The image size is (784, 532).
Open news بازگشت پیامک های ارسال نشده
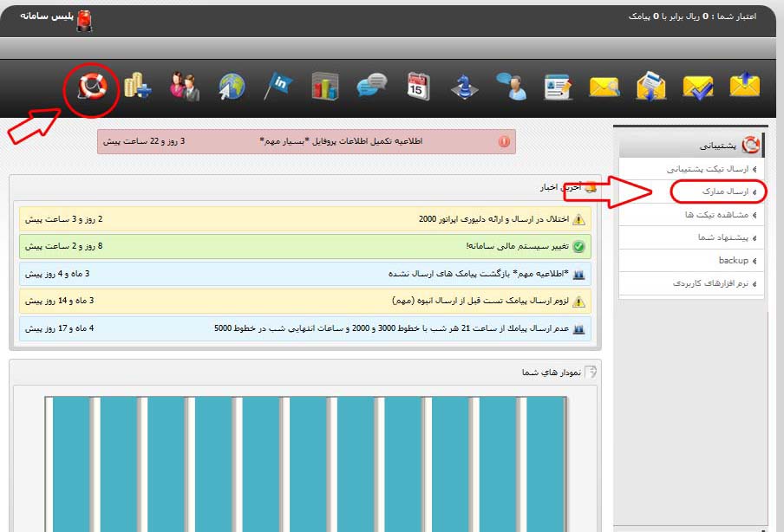coord(305,274)
